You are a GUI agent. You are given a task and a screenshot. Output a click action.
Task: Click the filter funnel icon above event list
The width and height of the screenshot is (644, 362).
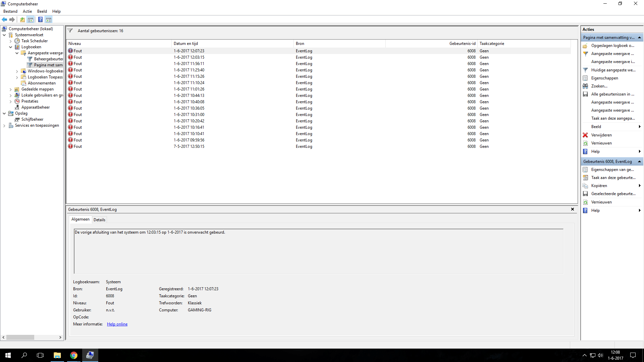(x=70, y=31)
